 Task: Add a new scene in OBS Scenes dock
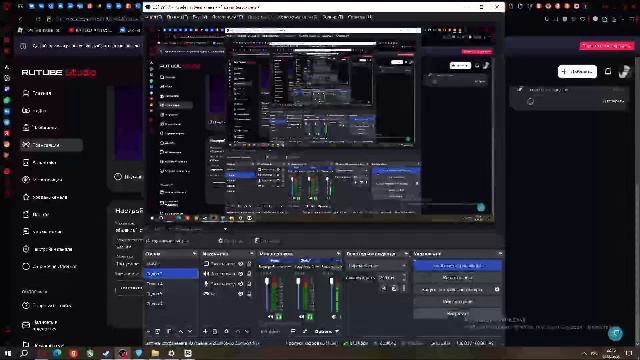[x=148, y=331]
